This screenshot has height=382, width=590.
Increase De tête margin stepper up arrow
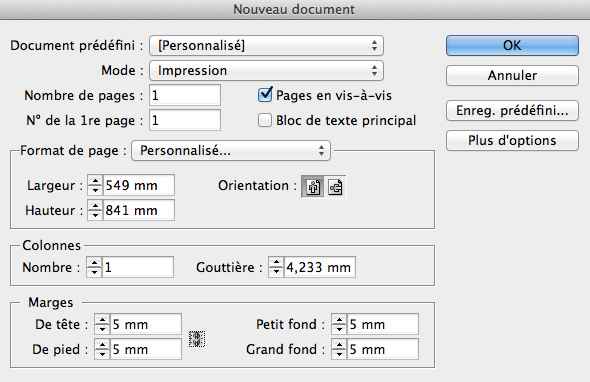(x=102, y=320)
